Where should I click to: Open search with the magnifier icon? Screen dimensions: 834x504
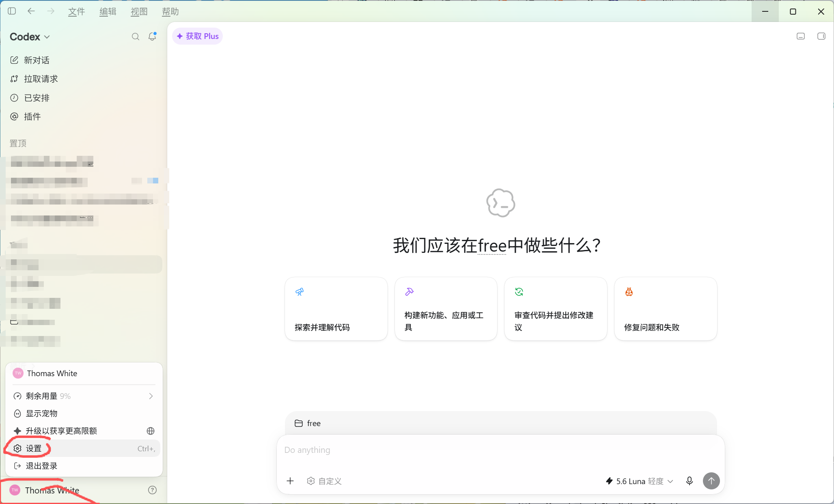136,37
